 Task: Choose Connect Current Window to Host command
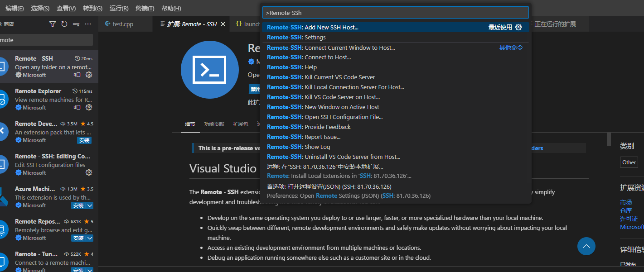point(395,48)
